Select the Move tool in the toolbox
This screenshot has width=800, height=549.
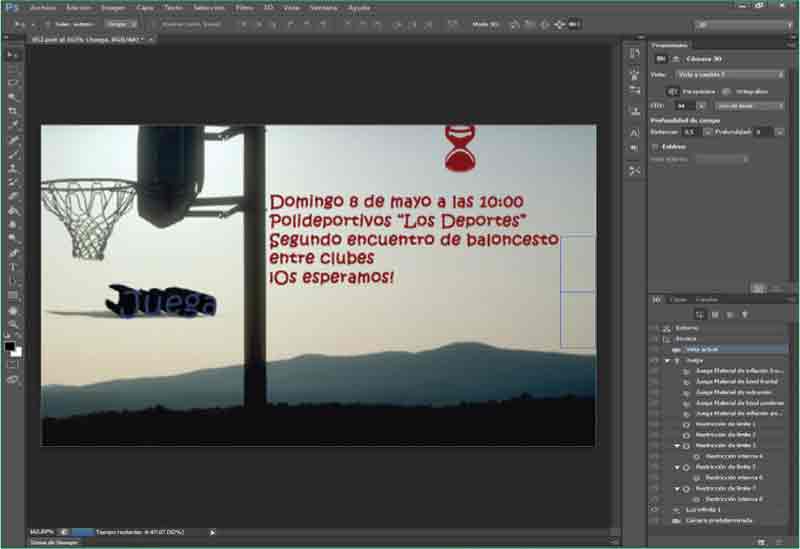13,54
